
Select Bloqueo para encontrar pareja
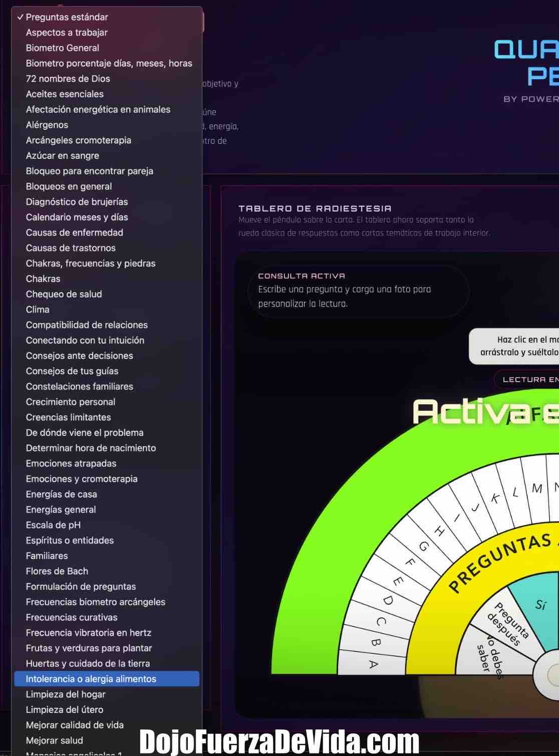tap(107, 171)
